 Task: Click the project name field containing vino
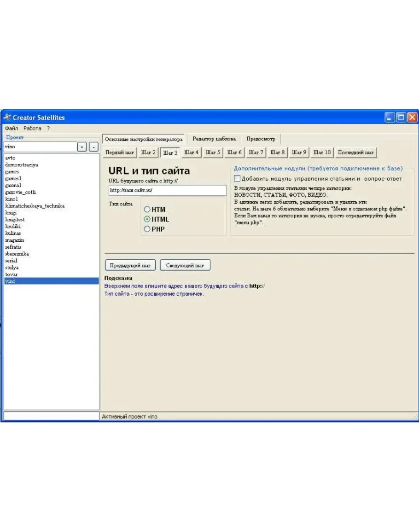(x=39, y=146)
